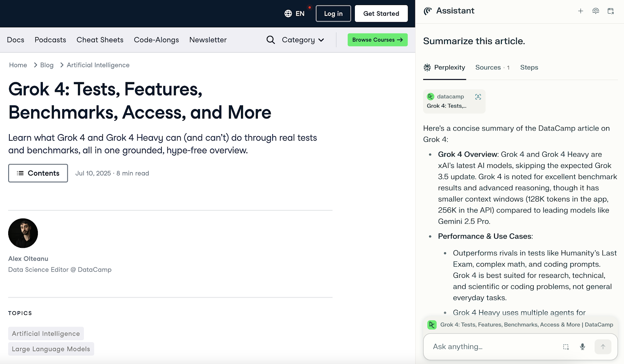Click the Get Started button
624x364 pixels.
[381, 14]
